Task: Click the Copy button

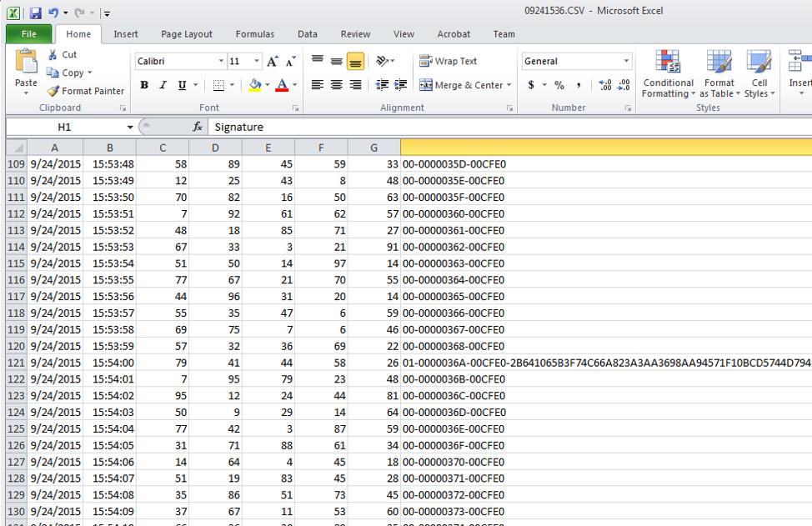Action: (65, 73)
